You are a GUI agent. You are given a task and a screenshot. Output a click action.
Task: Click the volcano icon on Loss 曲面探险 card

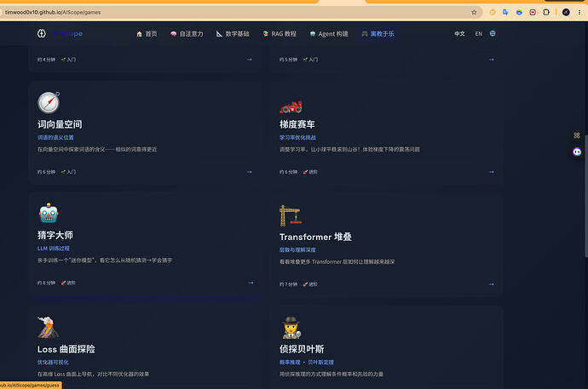(48, 327)
